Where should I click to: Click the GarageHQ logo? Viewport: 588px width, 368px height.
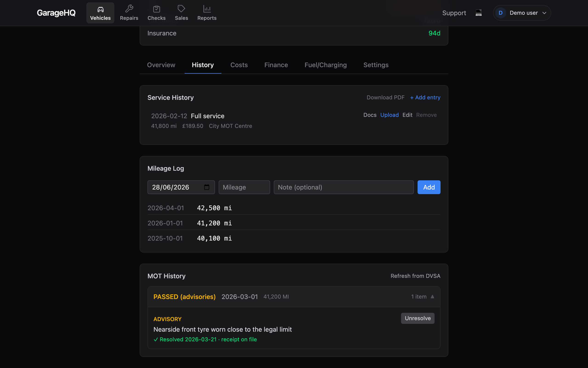point(56,13)
